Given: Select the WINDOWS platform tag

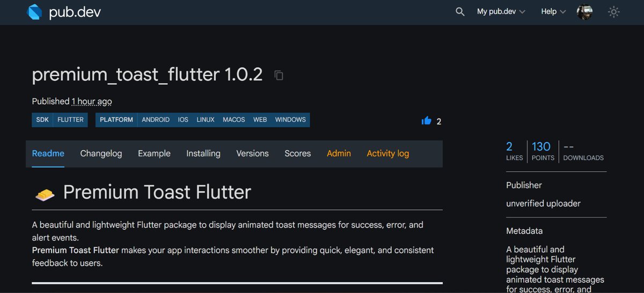Looking at the screenshot, I should point(290,120).
